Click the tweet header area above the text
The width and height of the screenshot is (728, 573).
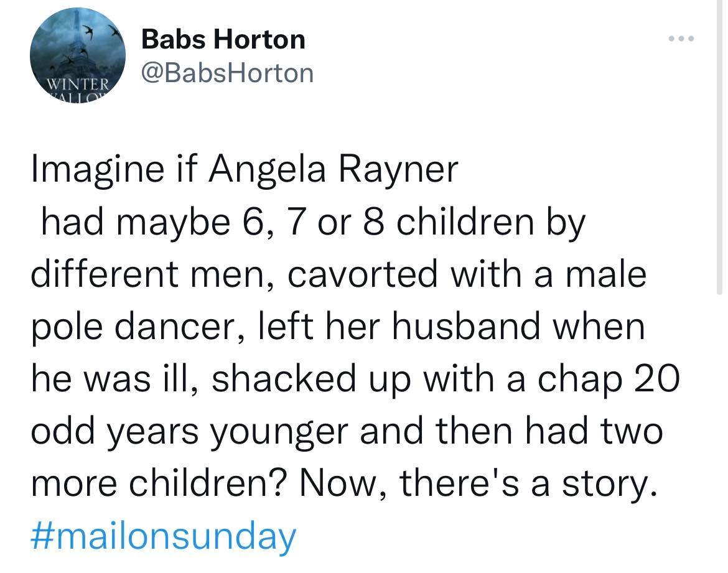tap(373, 56)
